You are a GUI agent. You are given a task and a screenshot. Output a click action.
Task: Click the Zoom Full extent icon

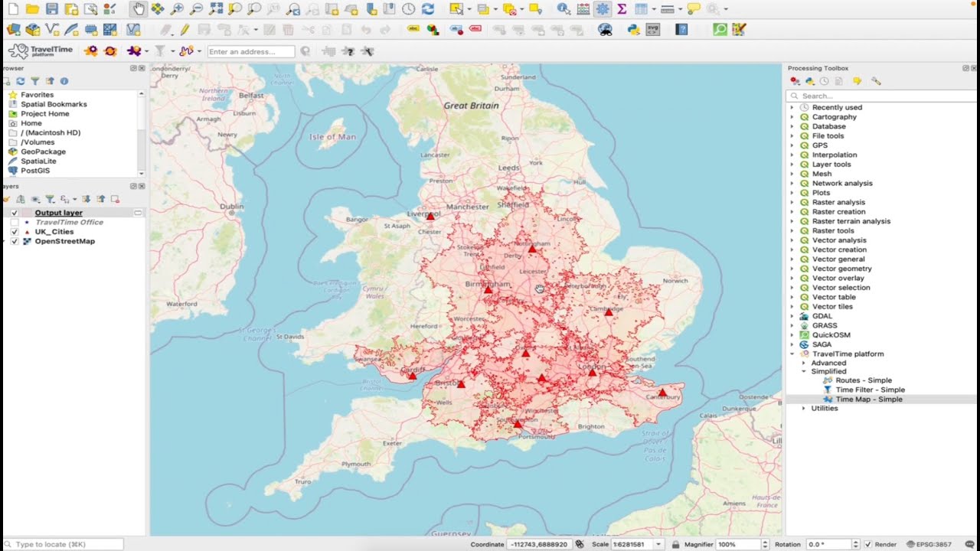216,9
